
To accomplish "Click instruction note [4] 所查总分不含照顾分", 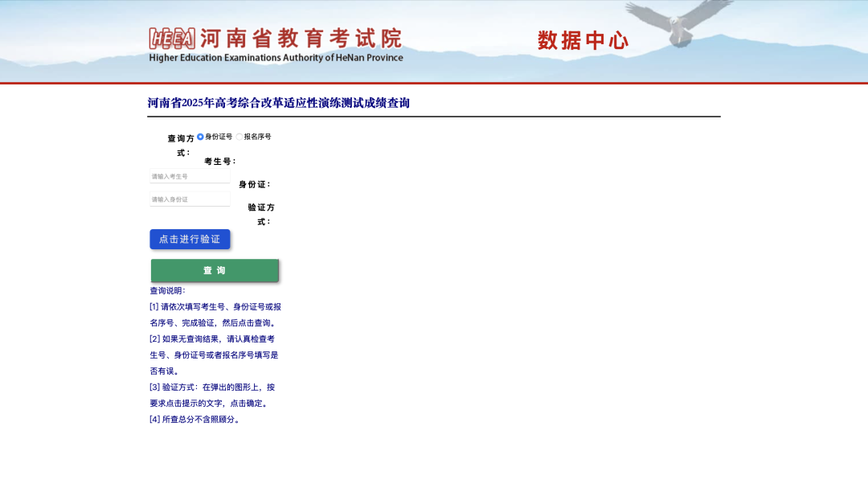I will point(194,420).
